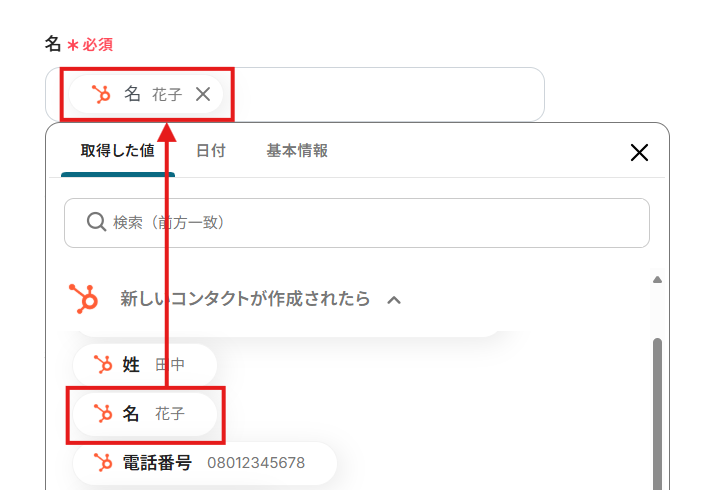Select the 姓 田中 value

pos(145,365)
